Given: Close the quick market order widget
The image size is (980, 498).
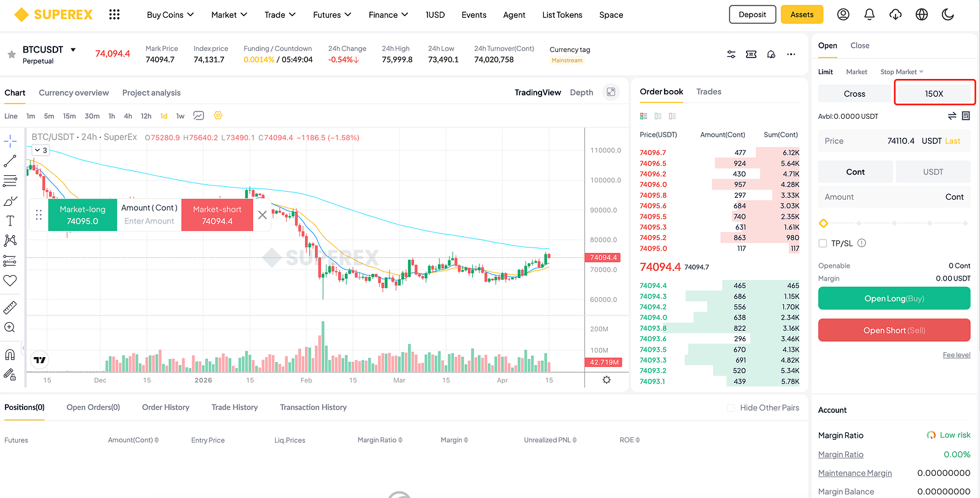Looking at the screenshot, I should [x=262, y=215].
